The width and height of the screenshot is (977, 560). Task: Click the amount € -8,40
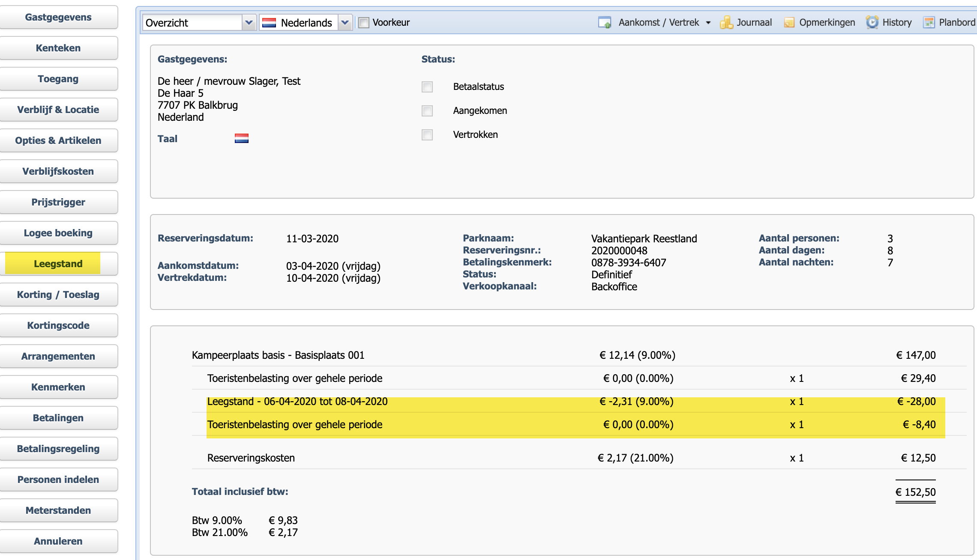tap(919, 425)
